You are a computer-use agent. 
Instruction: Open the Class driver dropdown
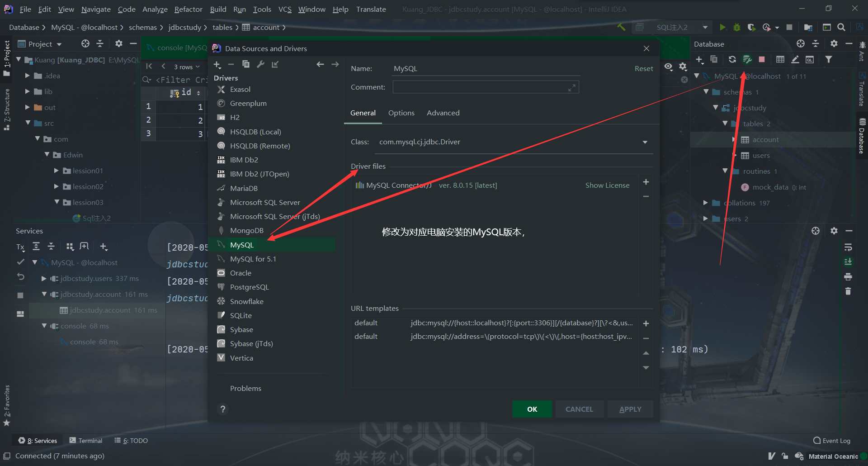coord(645,142)
